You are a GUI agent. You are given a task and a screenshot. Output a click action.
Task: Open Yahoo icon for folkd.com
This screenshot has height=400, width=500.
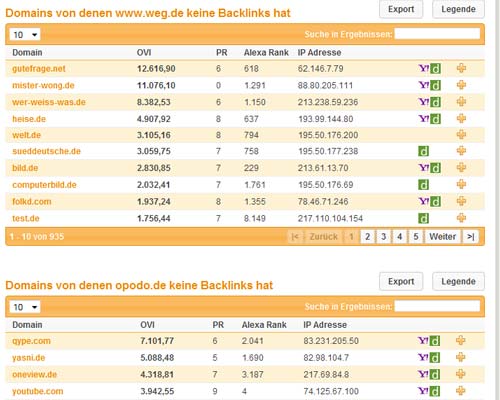point(424,201)
